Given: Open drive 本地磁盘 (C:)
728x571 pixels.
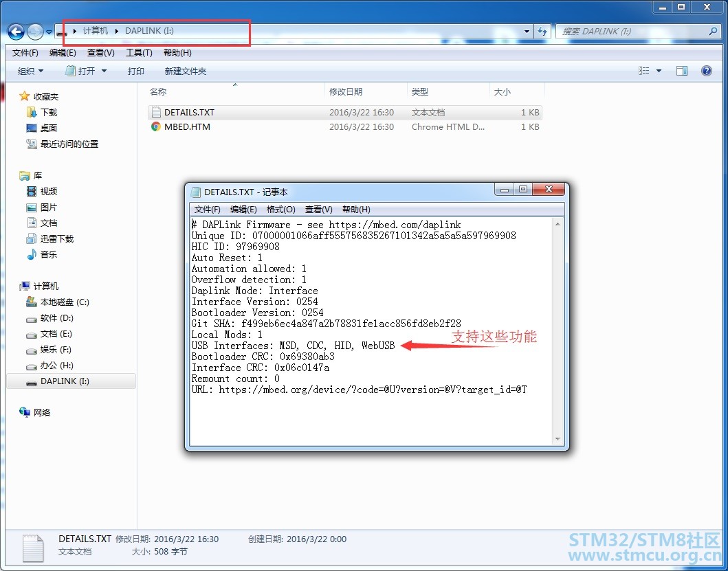Looking at the screenshot, I should pyautogui.click(x=58, y=302).
